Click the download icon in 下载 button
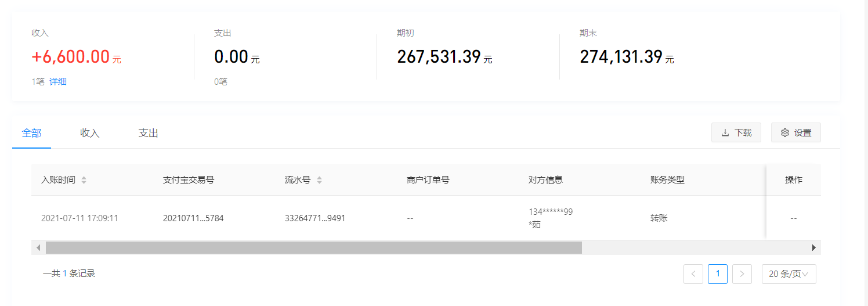 click(725, 133)
